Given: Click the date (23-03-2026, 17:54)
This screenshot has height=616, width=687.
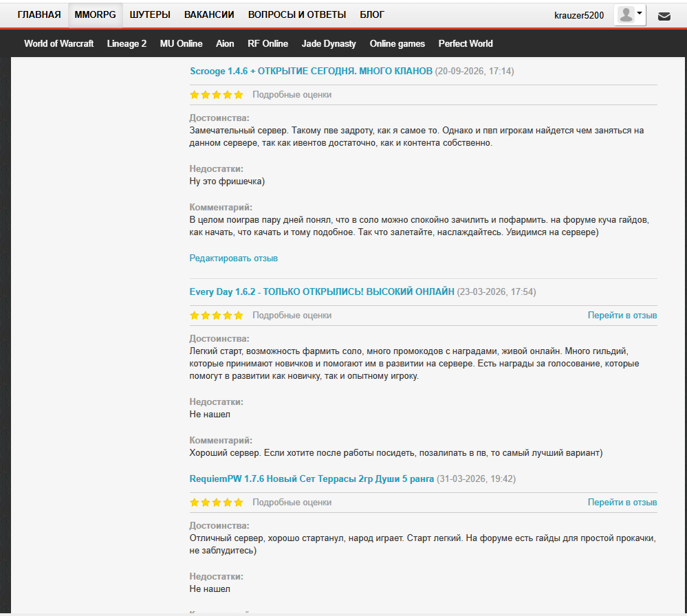Looking at the screenshot, I should coord(497,291).
